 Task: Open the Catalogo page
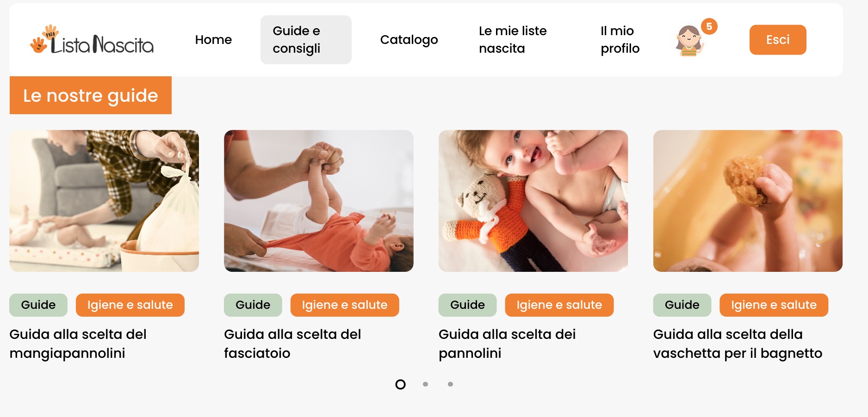click(x=409, y=40)
